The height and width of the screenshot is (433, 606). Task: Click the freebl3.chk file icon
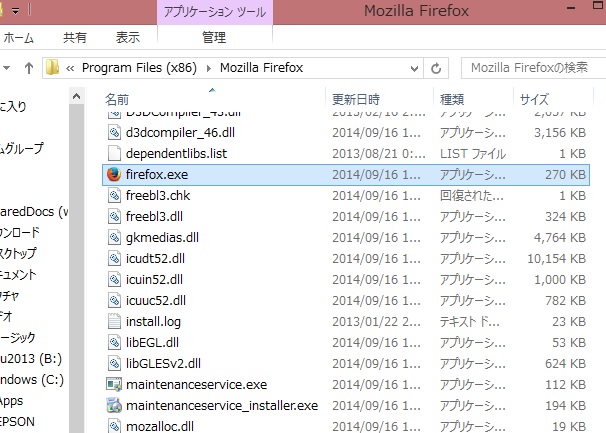click(x=114, y=196)
